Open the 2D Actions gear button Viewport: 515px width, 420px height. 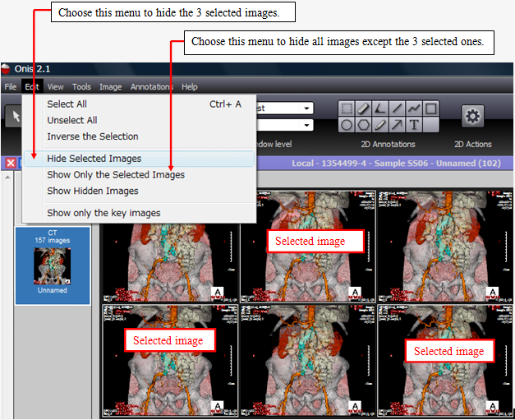tap(472, 116)
